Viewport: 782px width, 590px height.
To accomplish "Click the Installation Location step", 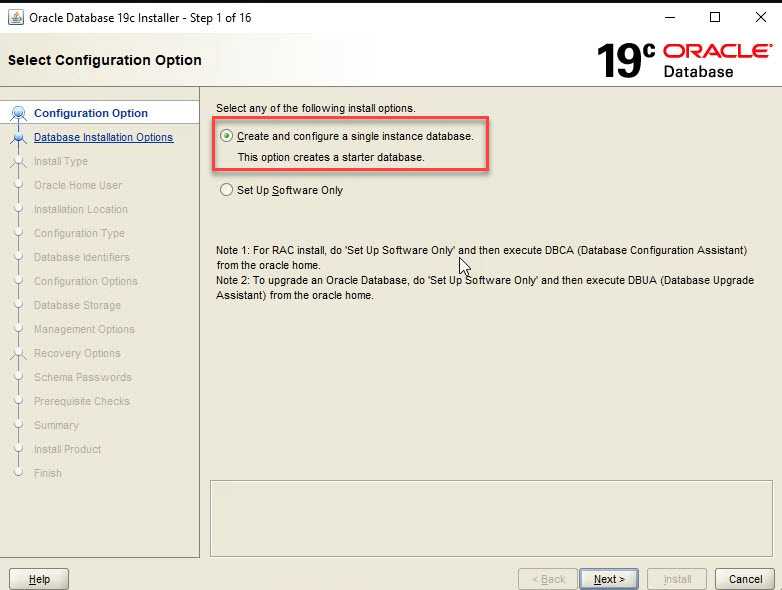I will (81, 210).
